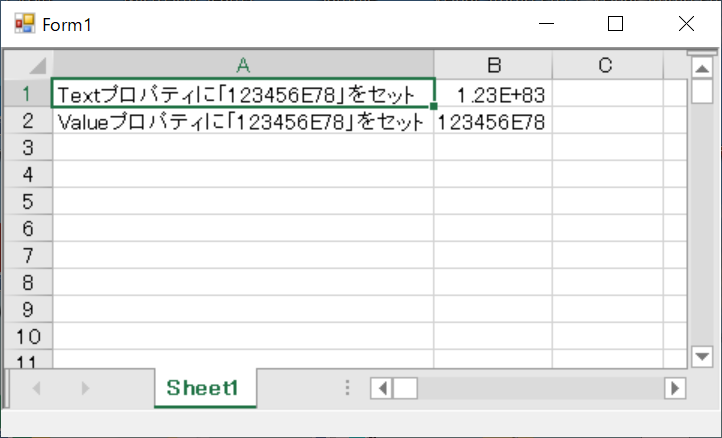The width and height of the screenshot is (722, 438).
Task: Click the horizontal scrollbar left arrow
Action: (381, 388)
